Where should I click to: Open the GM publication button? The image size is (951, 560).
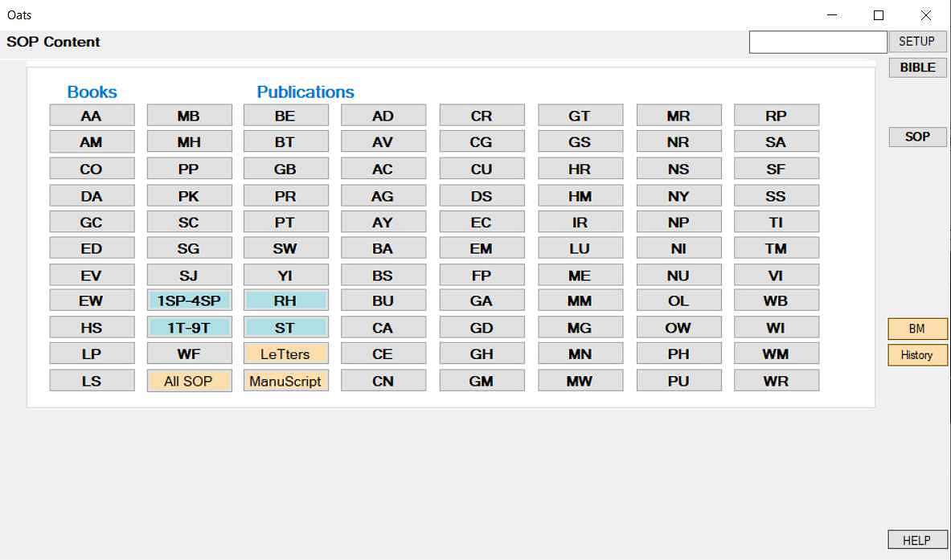[x=482, y=381]
